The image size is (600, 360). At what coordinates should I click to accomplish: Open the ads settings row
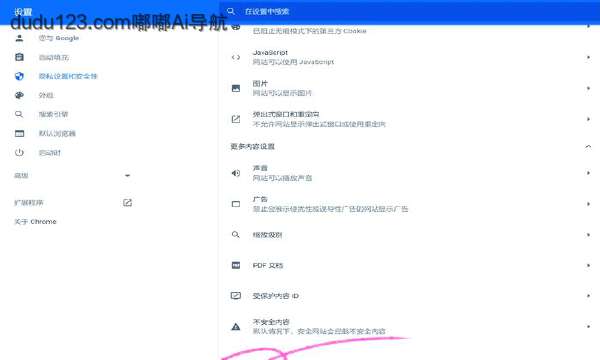(409, 204)
